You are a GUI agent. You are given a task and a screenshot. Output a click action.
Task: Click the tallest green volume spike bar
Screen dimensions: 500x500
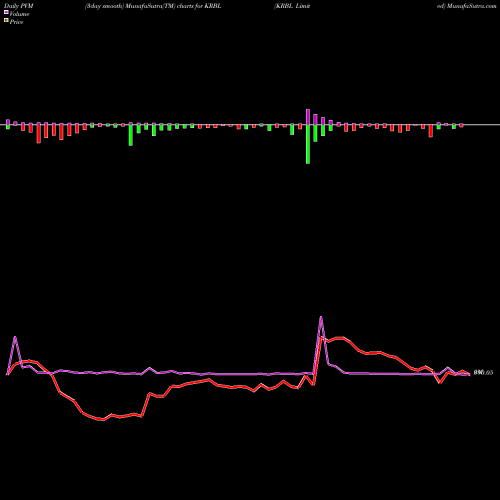pyautogui.click(x=308, y=144)
